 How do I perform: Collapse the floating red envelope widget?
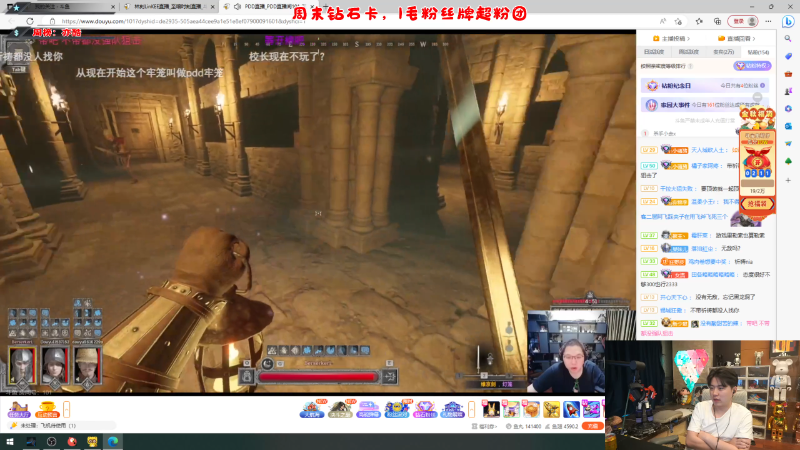pyautogui.click(x=757, y=97)
